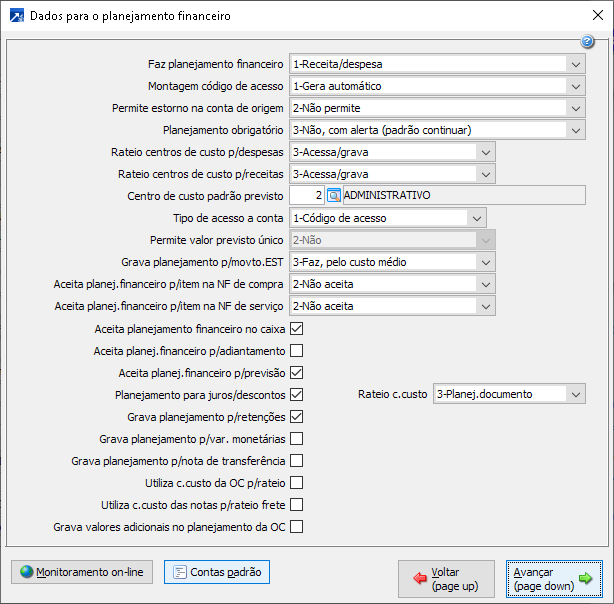Open Rateio centros de custo p/despesas dropdown

392,152
